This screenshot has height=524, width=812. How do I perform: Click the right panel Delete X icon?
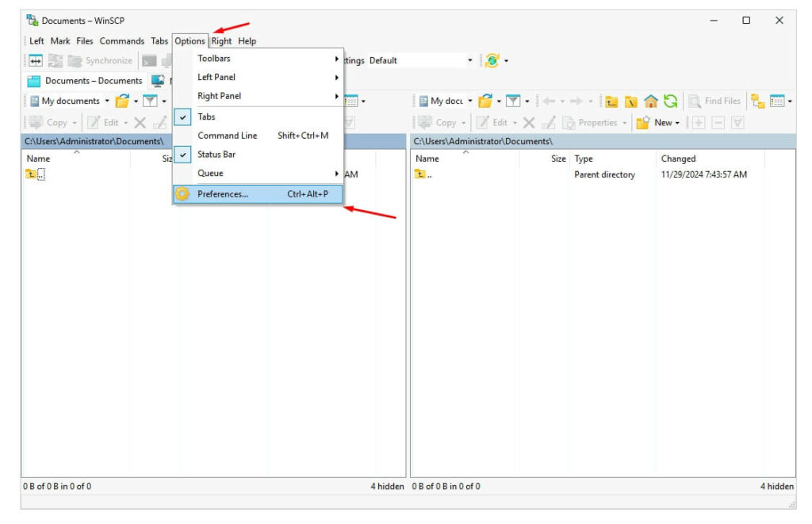[x=529, y=123]
